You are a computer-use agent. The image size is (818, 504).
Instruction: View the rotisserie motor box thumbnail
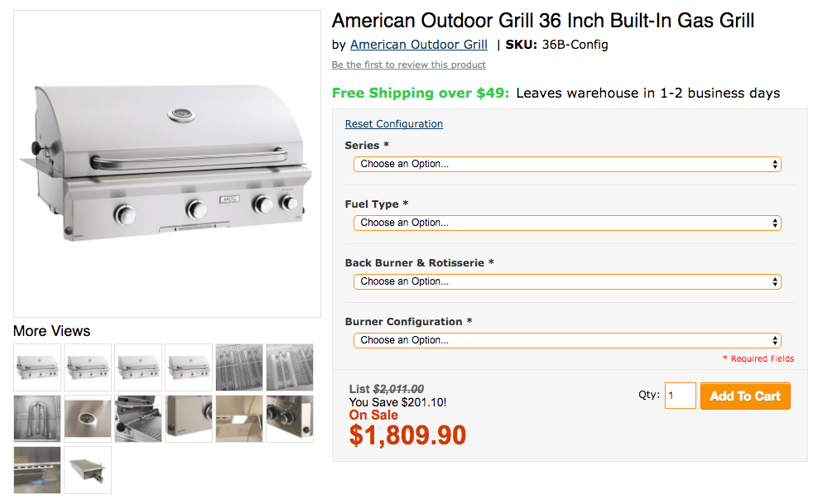(x=188, y=418)
